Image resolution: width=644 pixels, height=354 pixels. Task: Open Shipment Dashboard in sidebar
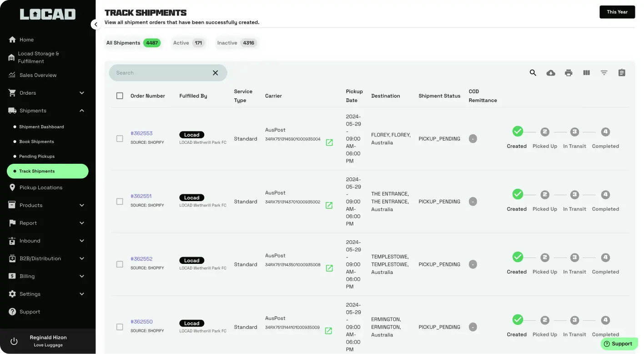(41, 127)
